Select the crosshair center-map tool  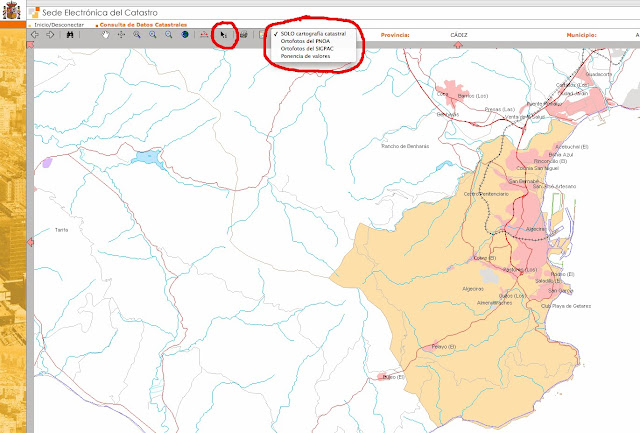point(121,35)
